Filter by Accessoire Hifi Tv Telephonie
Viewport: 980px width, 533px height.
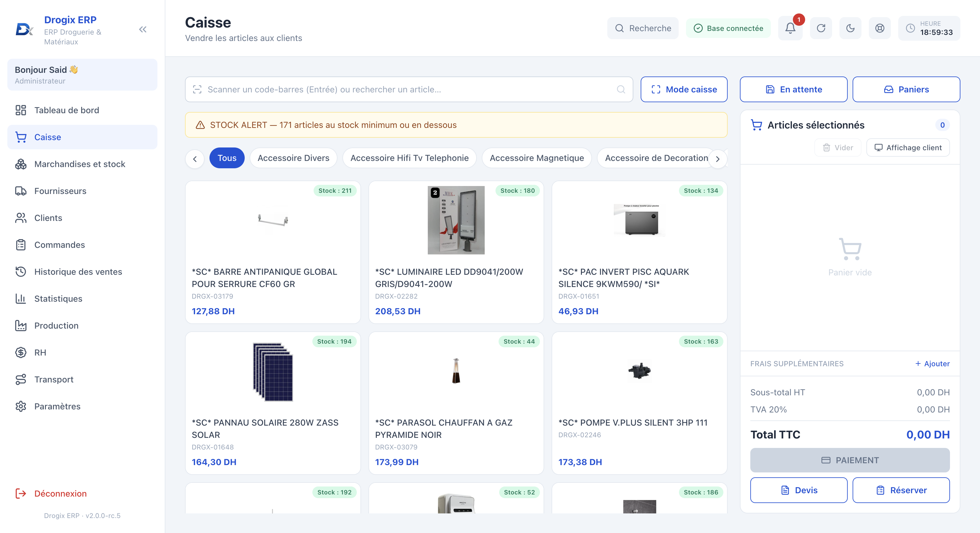pos(409,158)
